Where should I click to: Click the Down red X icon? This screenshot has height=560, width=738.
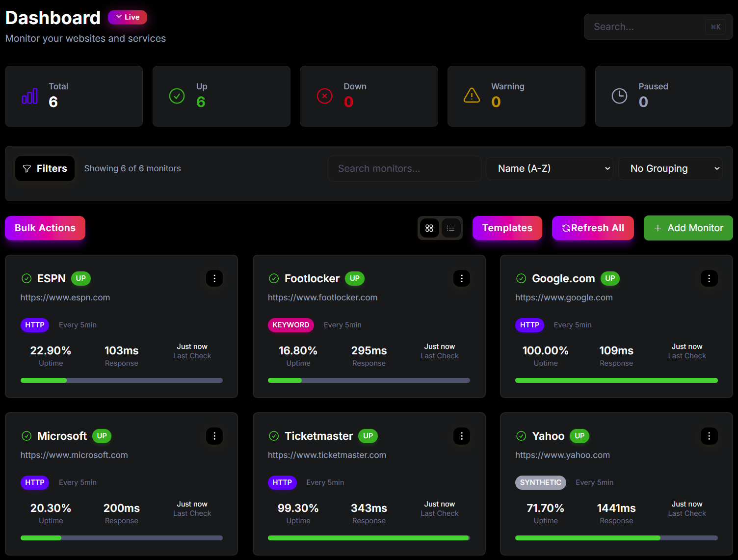pyautogui.click(x=324, y=96)
